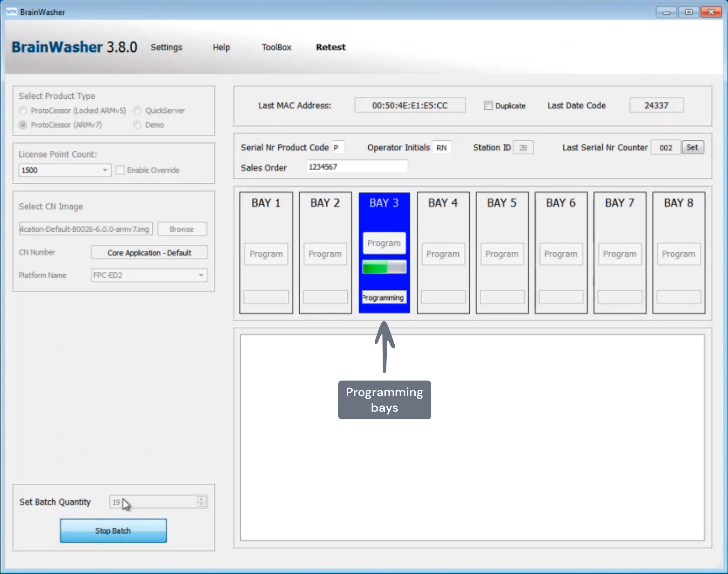
Task: Select ProtoCessor (Locked ARMv5) product type
Action: (x=23, y=110)
